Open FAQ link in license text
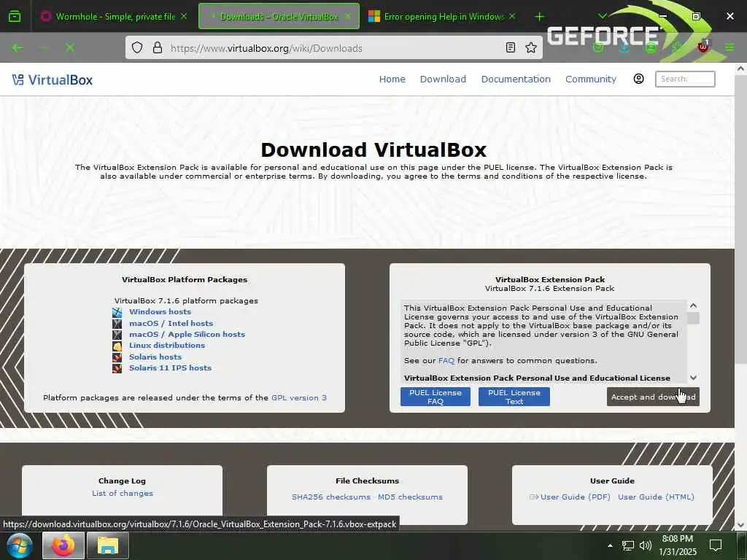Screen dimensions: 747x560 tap(446, 360)
